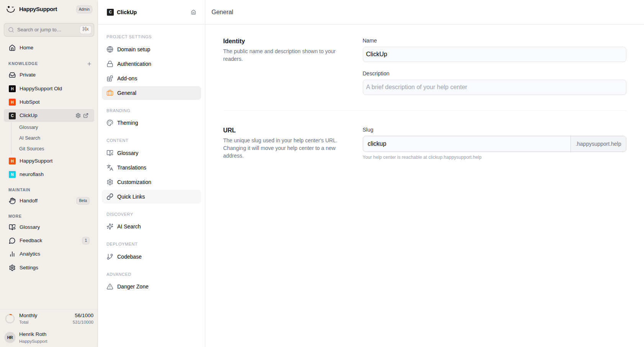The image size is (644, 347).
Task: Click the Codebase branch icon
Action: click(x=110, y=257)
